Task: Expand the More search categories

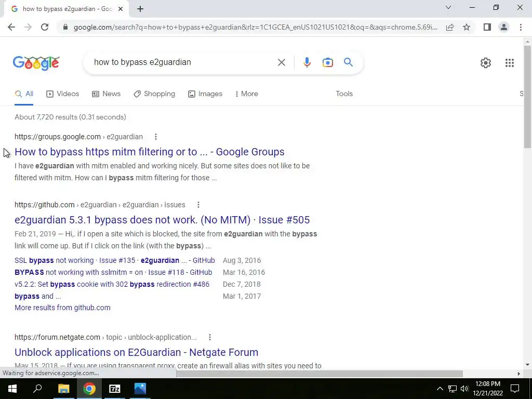Action: point(247,94)
